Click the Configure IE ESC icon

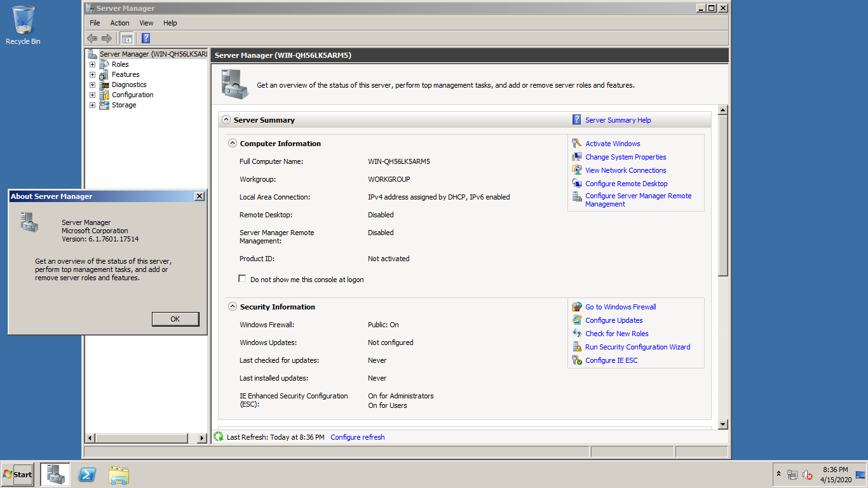tap(577, 360)
